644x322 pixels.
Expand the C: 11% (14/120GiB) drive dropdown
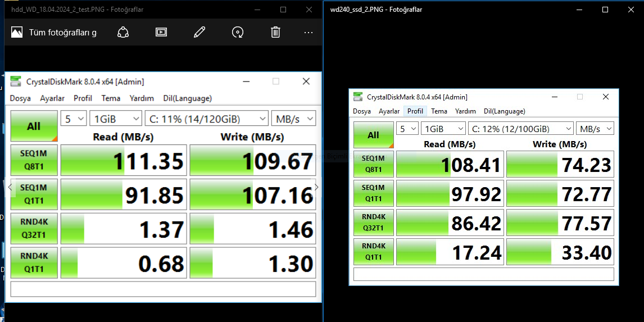[x=207, y=119]
